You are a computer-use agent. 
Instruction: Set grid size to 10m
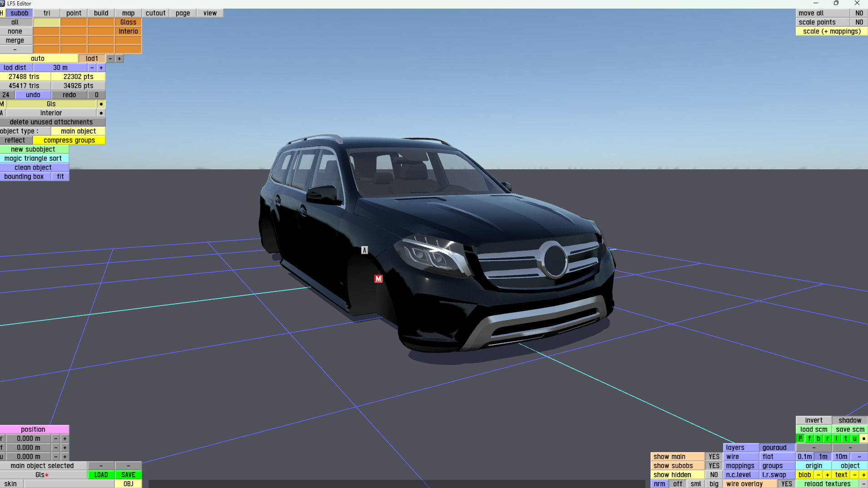pos(841,457)
